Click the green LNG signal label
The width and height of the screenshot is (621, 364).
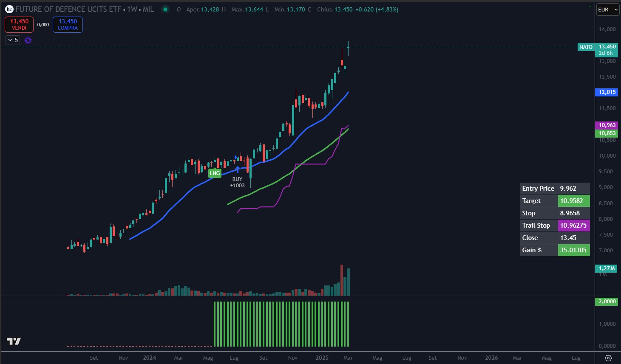[x=215, y=173]
